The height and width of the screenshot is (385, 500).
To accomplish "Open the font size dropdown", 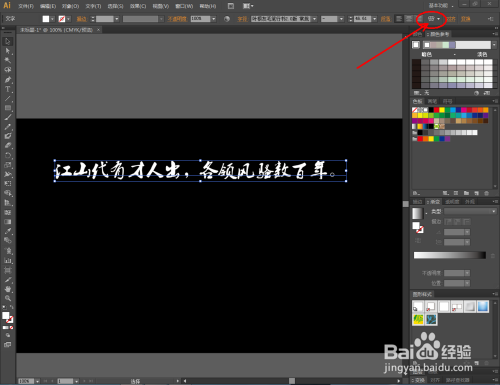I will click(x=374, y=19).
